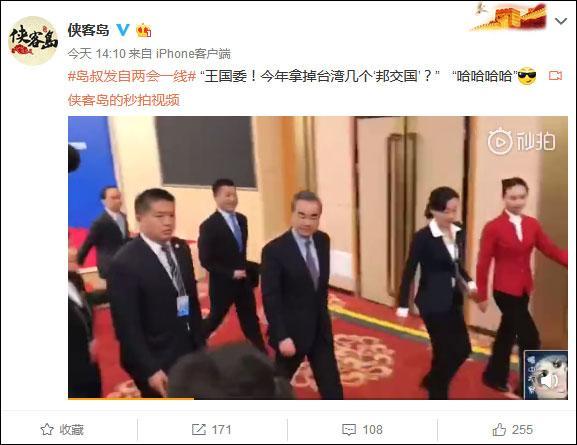Click the video camera icon after caption

pyautogui.click(x=555, y=76)
